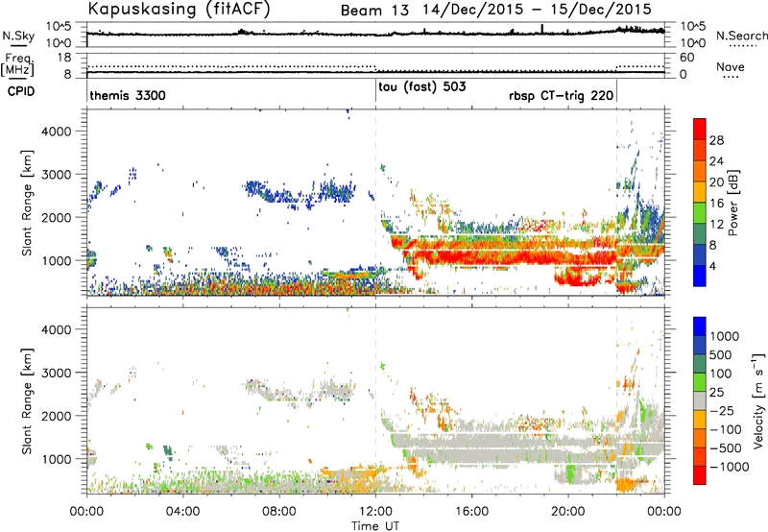
Task: Select the themis 3300 mode label
Action: pos(128,95)
